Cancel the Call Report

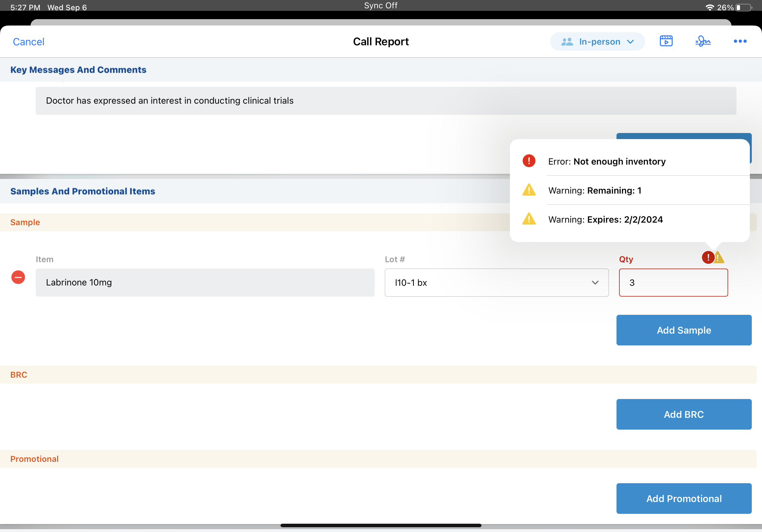click(28, 42)
